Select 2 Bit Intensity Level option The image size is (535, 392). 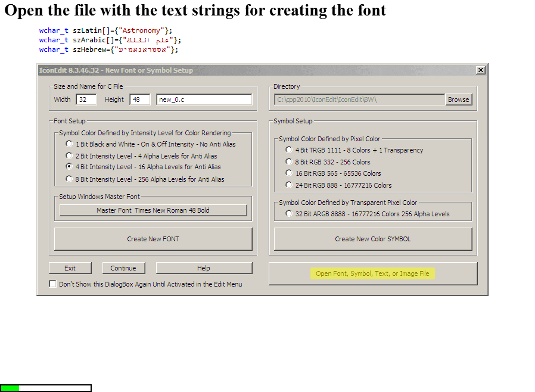(69, 155)
